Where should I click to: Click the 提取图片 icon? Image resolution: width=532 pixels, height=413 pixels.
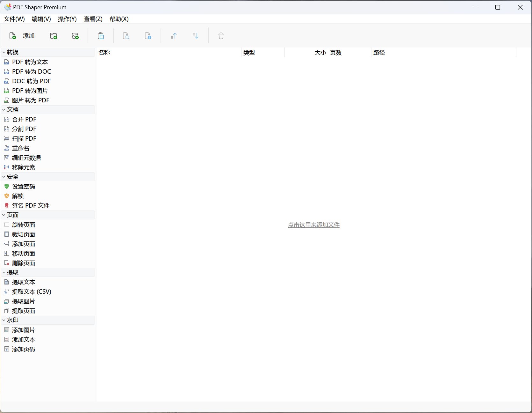(7, 301)
